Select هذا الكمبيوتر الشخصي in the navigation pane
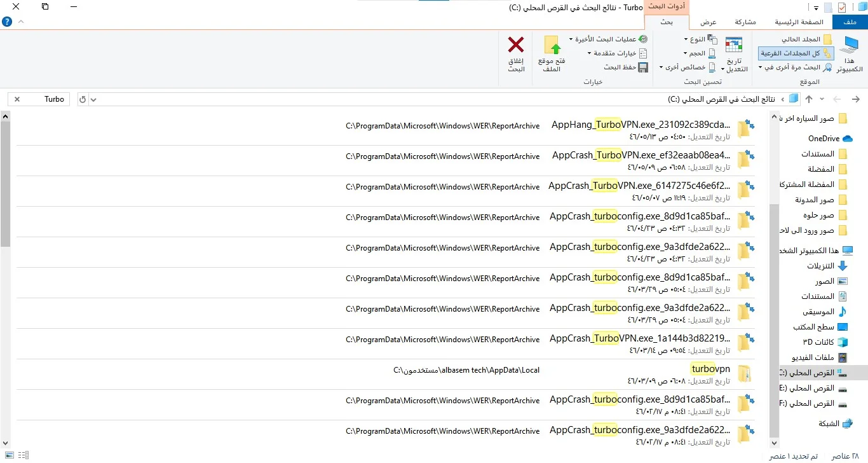This screenshot has height=463, width=868. pyautogui.click(x=816, y=251)
